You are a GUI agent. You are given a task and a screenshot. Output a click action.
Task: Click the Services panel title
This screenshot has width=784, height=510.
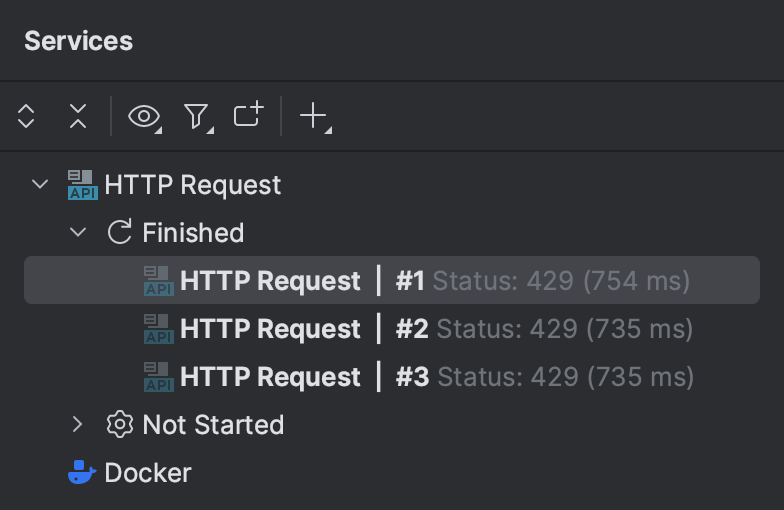click(78, 41)
